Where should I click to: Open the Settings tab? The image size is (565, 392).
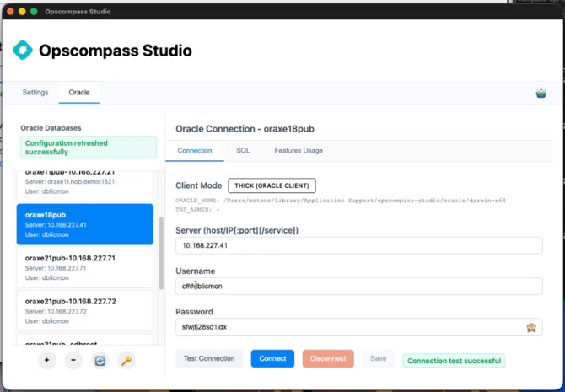tap(35, 92)
